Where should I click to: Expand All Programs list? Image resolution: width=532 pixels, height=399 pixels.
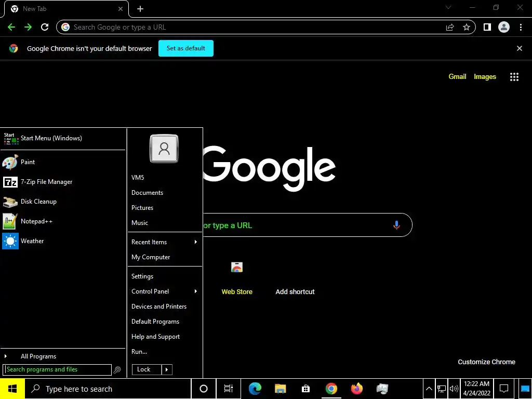point(63,356)
